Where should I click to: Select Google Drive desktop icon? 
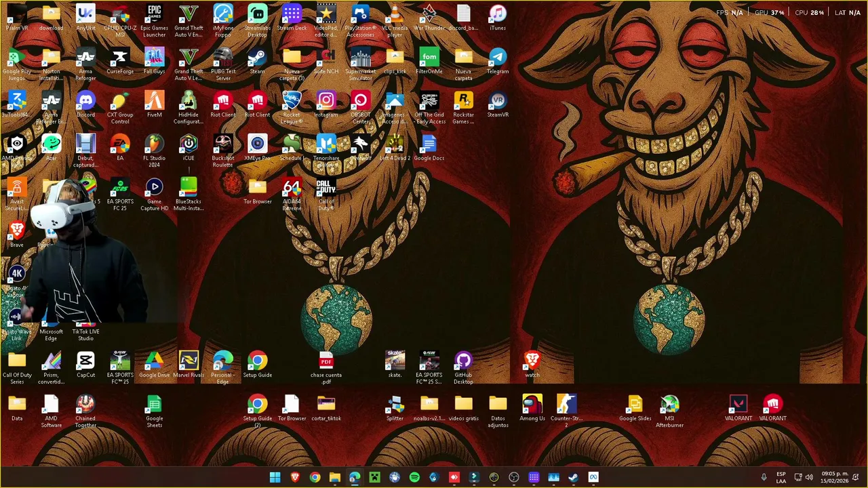click(155, 365)
